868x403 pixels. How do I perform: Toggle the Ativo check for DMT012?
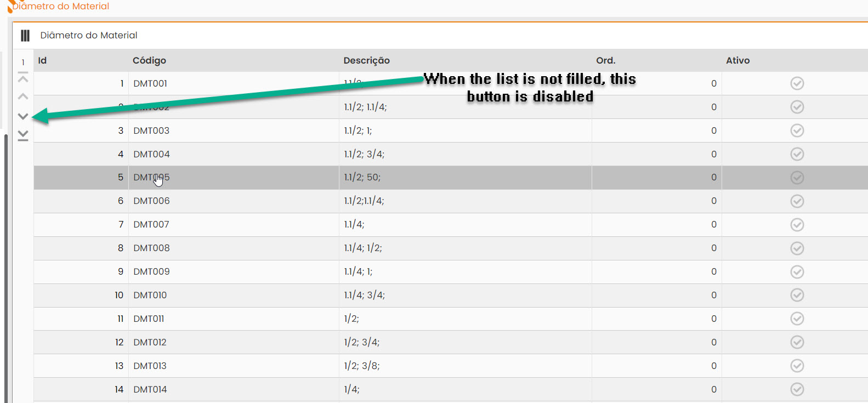pyautogui.click(x=797, y=342)
